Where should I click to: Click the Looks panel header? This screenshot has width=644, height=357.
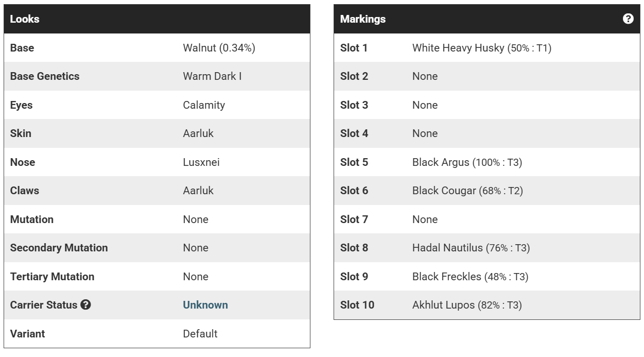[x=25, y=20]
